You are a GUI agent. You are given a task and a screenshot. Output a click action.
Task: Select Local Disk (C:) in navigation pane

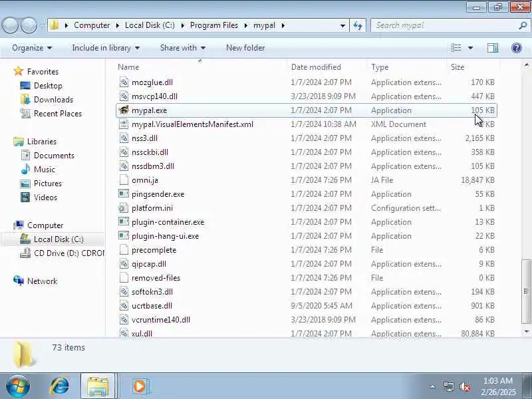59,239
